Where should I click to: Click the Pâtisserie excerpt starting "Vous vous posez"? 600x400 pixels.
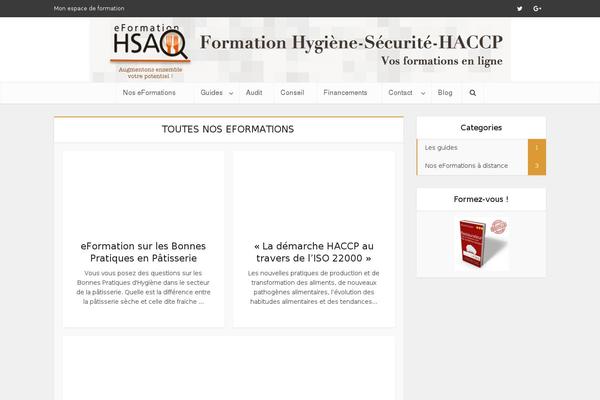(143, 287)
